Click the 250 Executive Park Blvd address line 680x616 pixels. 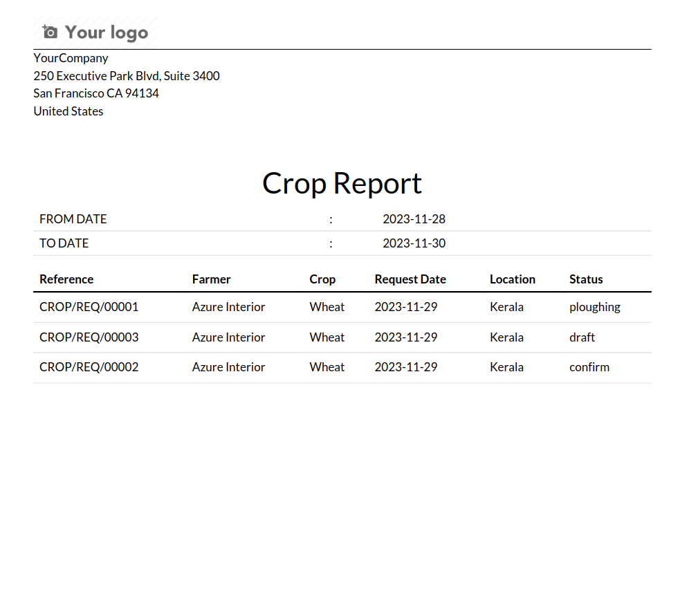pyautogui.click(x=127, y=76)
